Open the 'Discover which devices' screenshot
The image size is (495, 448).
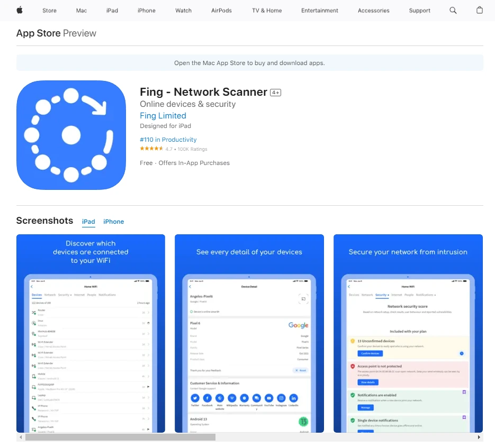click(x=91, y=333)
